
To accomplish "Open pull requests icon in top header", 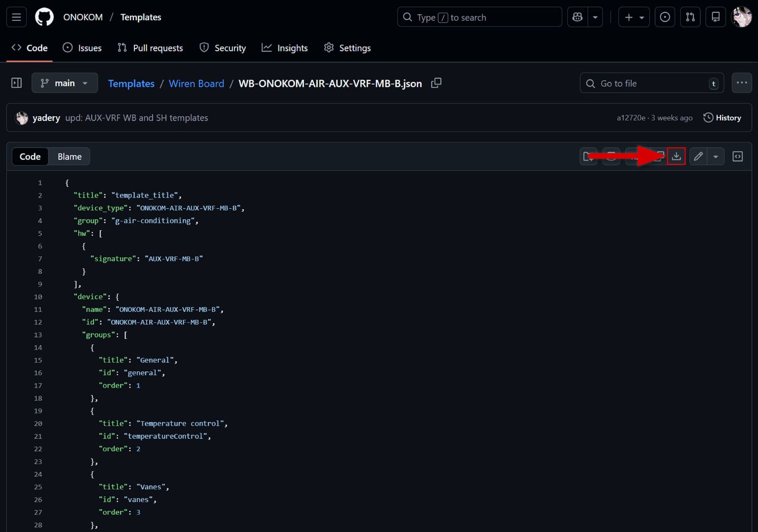I will (x=690, y=17).
